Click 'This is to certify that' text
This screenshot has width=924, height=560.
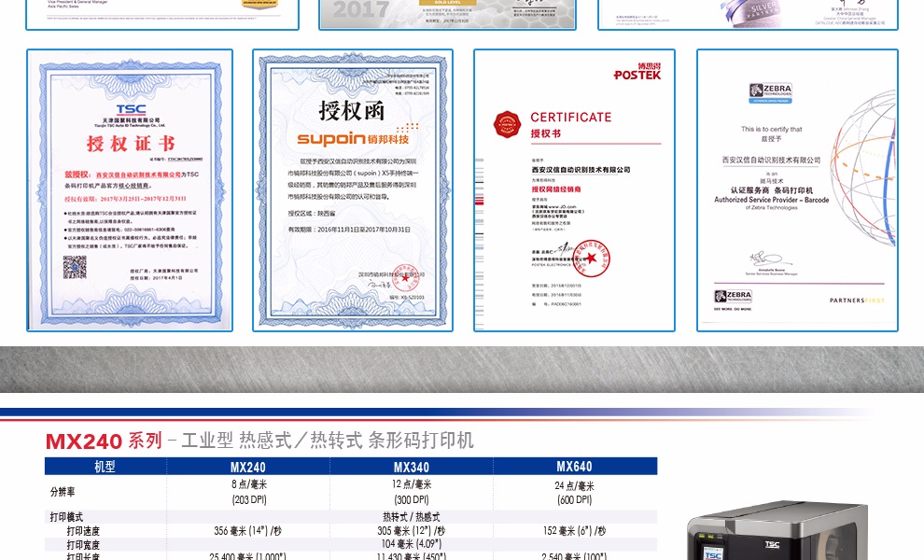coord(771,129)
